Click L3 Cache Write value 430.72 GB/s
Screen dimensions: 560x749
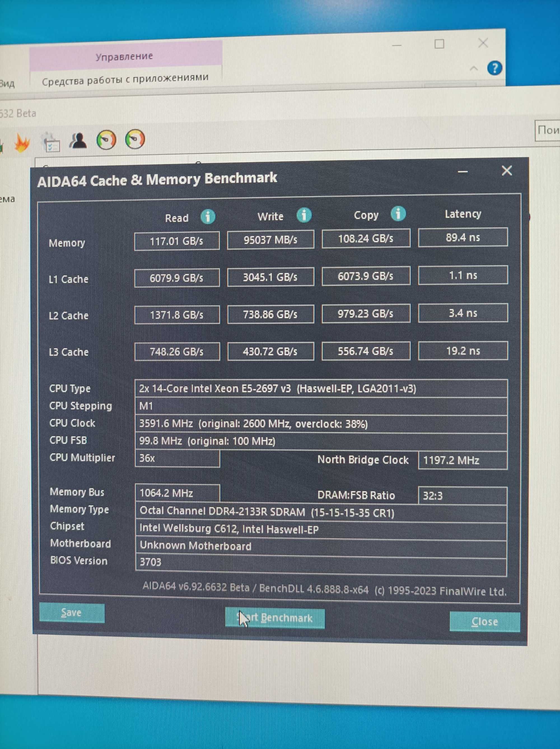[270, 351]
